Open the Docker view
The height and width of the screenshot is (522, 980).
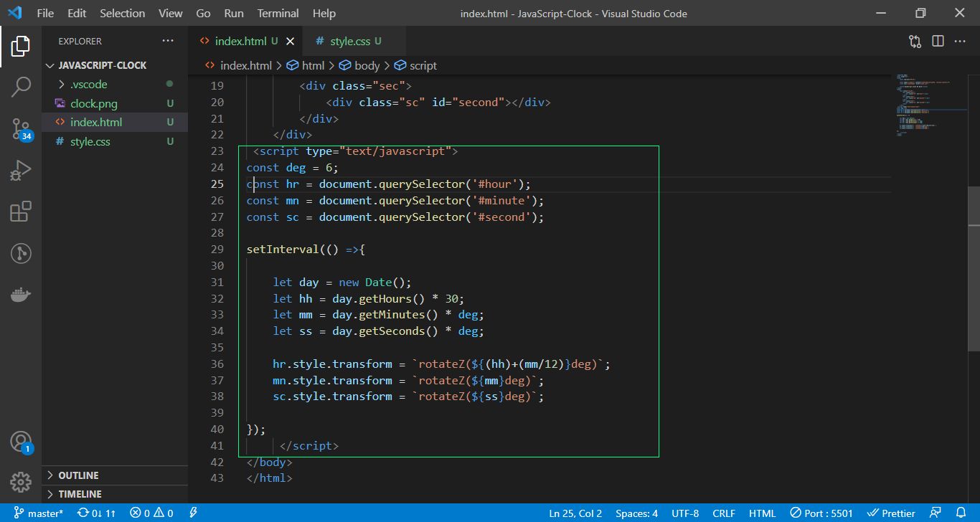pos(21,295)
